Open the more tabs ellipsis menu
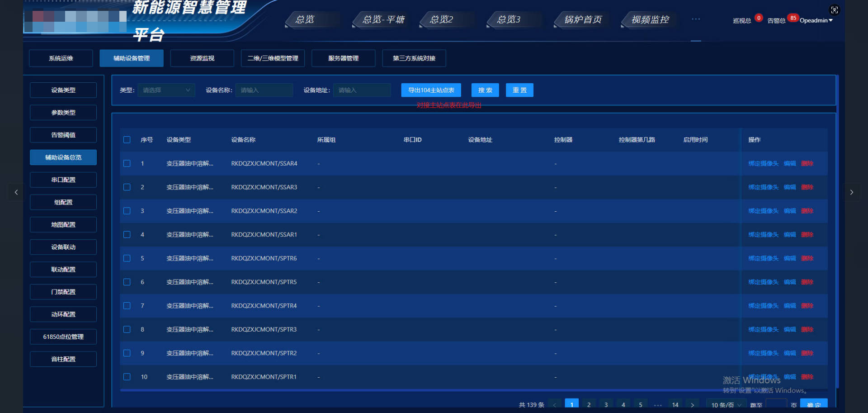 [x=696, y=19]
